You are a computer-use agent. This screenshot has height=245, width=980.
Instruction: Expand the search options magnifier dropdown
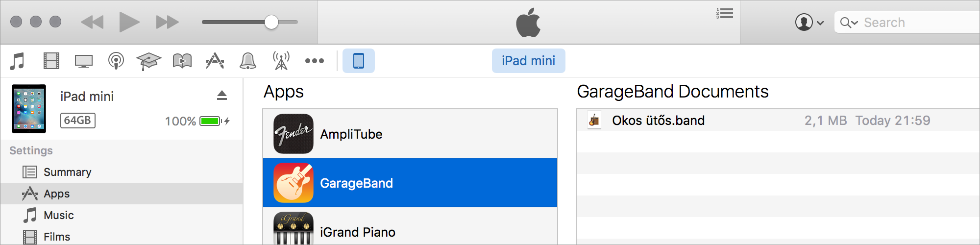849,23
